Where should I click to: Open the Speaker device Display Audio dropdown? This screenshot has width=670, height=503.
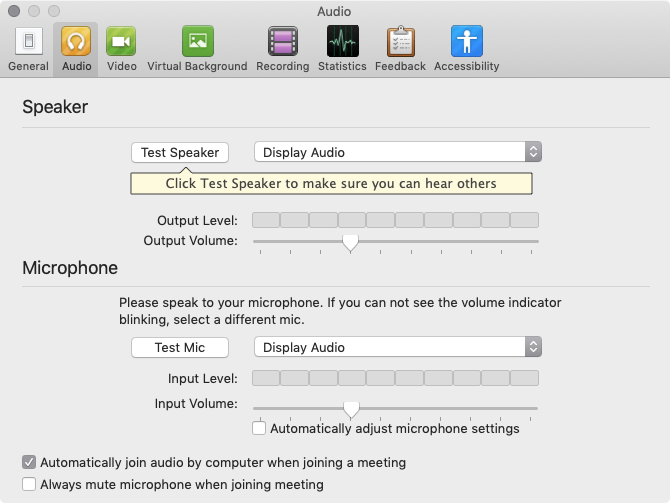point(398,152)
